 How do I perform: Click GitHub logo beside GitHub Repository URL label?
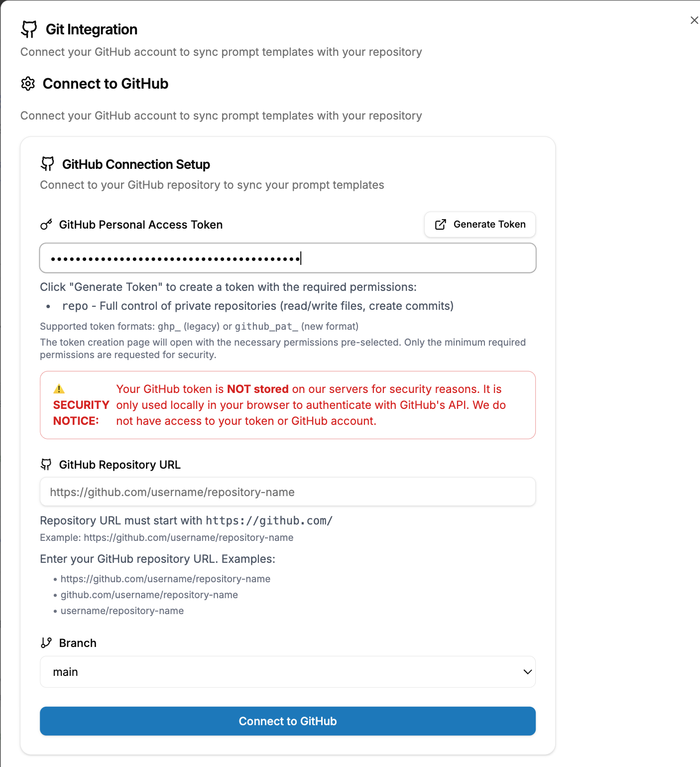[x=46, y=465]
